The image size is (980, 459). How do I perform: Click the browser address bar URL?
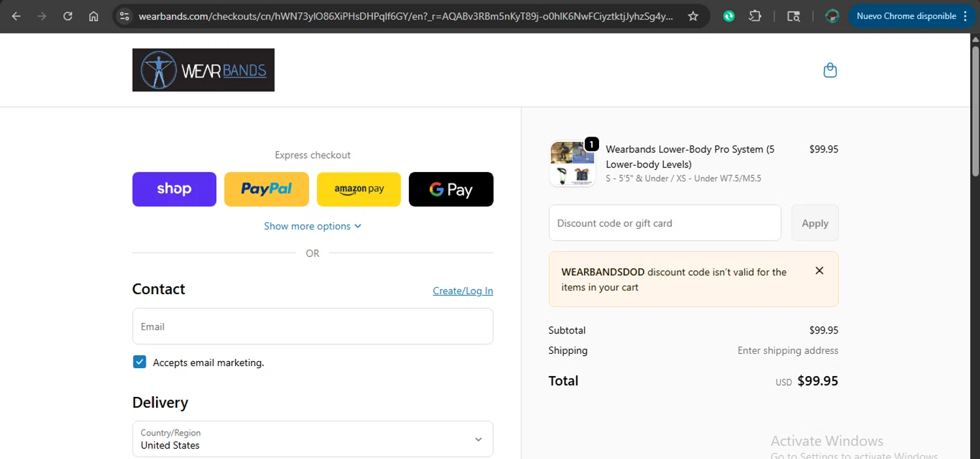405,16
